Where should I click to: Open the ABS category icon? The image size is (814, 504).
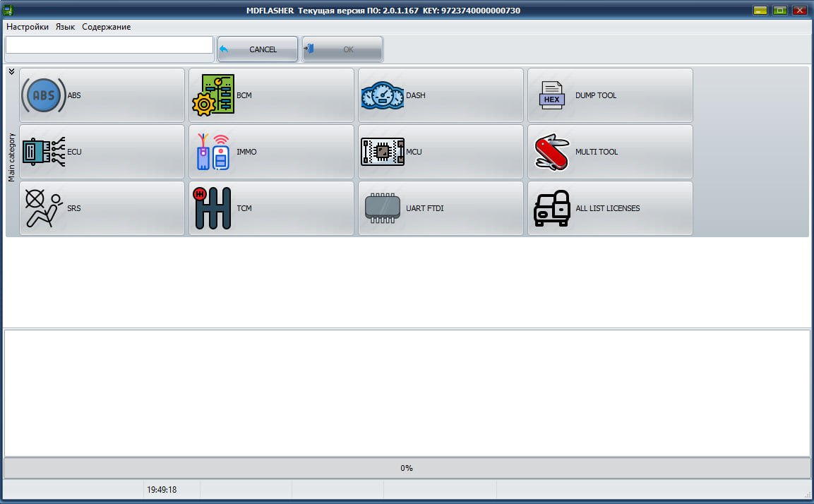[x=44, y=95]
